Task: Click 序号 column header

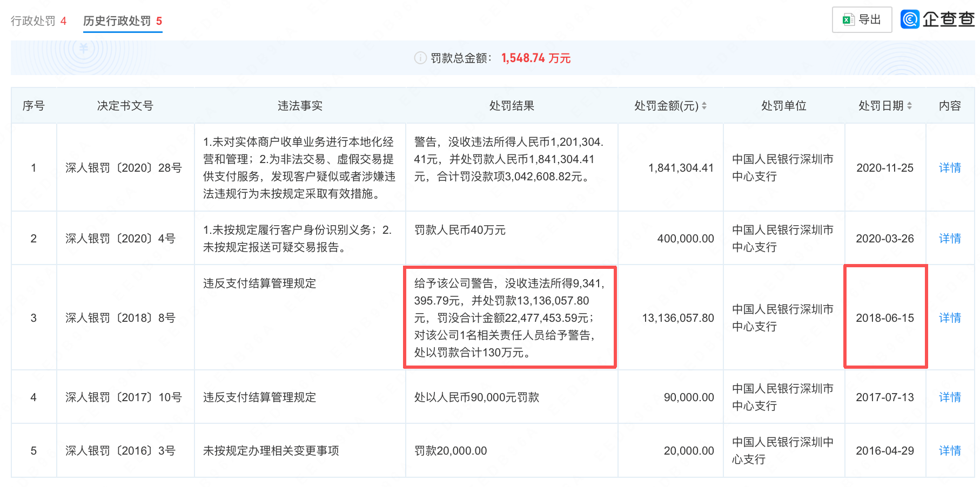Action: (33, 106)
